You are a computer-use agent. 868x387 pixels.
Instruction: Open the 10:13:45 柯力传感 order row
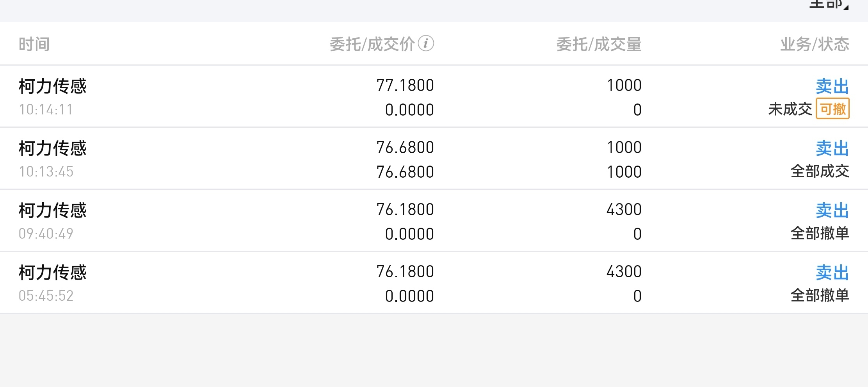coord(434,159)
